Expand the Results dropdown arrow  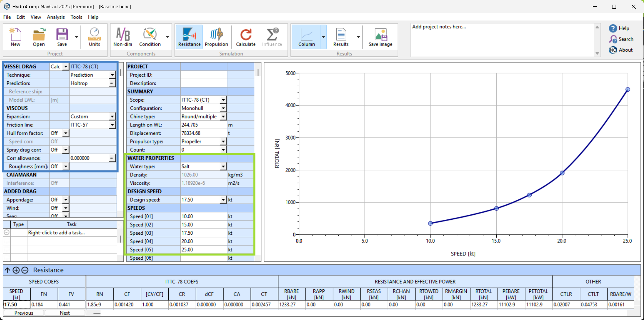pos(358,37)
